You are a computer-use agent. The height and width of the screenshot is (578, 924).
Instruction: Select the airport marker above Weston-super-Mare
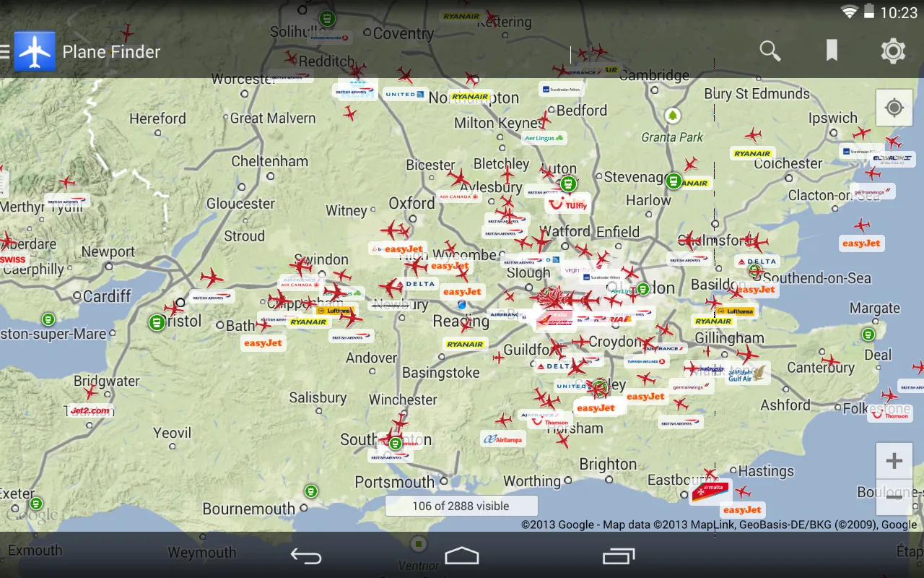[x=48, y=319]
